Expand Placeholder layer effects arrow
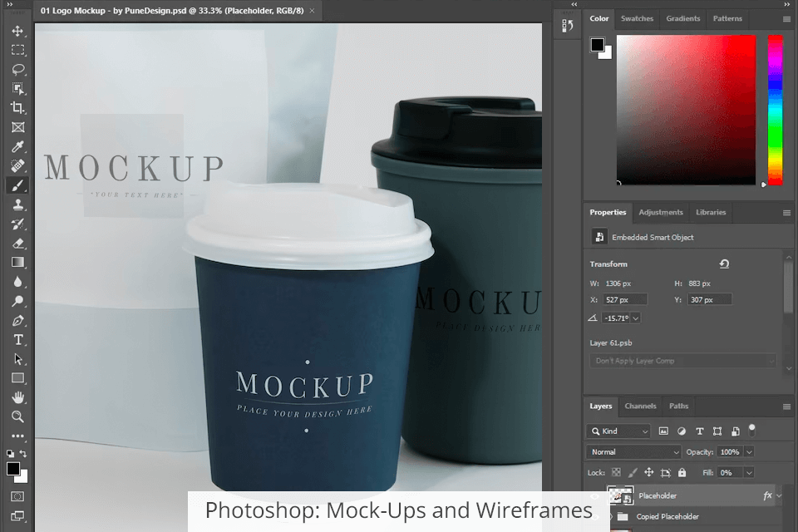Image resolution: width=798 pixels, height=532 pixels. (779, 495)
